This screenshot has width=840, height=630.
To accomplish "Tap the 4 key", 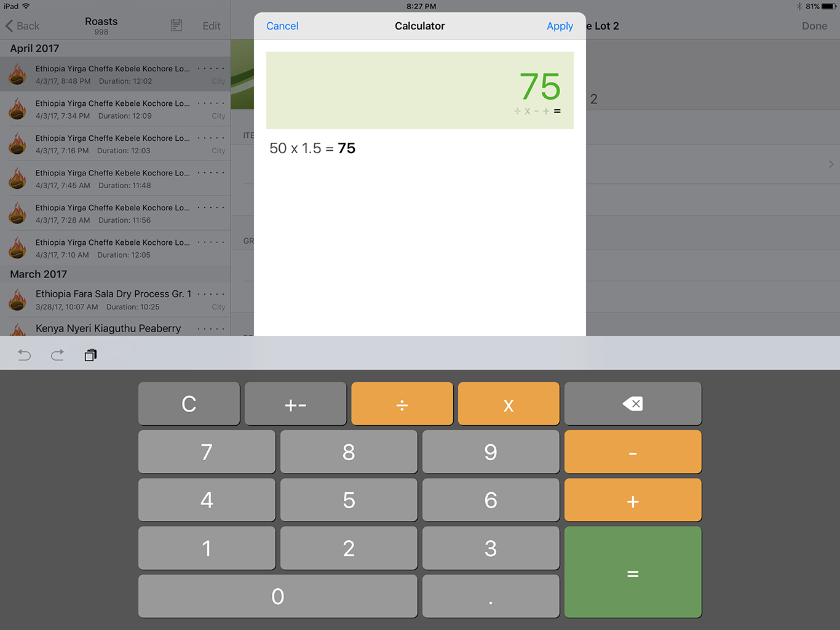I will click(207, 500).
